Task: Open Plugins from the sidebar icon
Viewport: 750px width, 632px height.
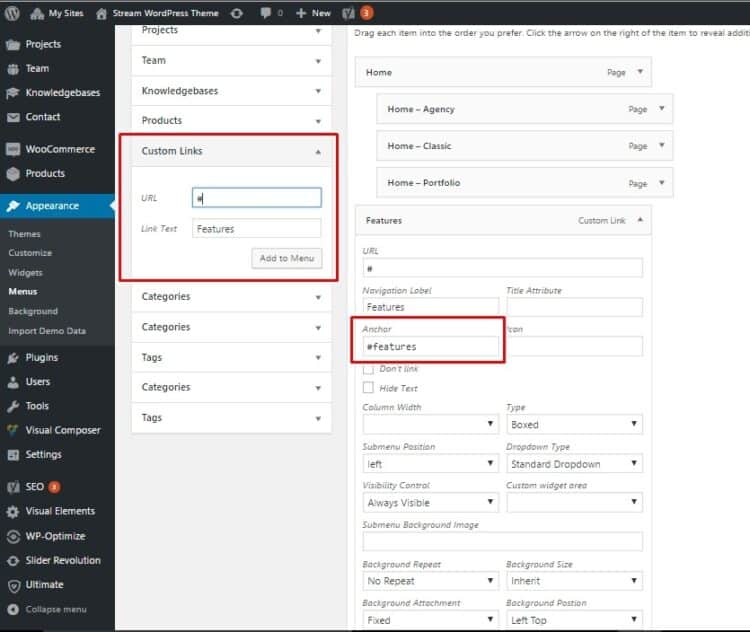Action: [13, 358]
